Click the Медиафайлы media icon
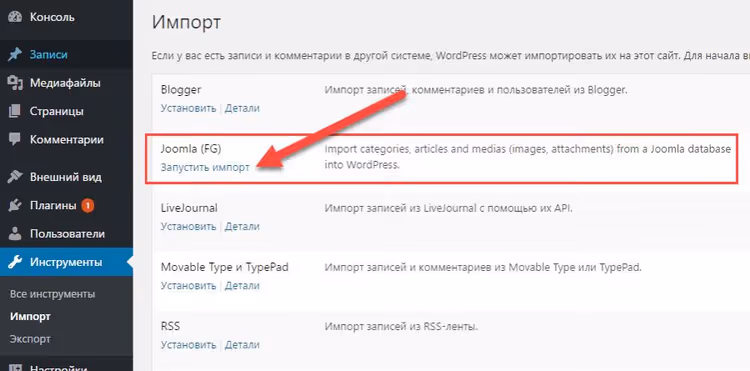This screenshot has width=750, height=371. tap(15, 83)
